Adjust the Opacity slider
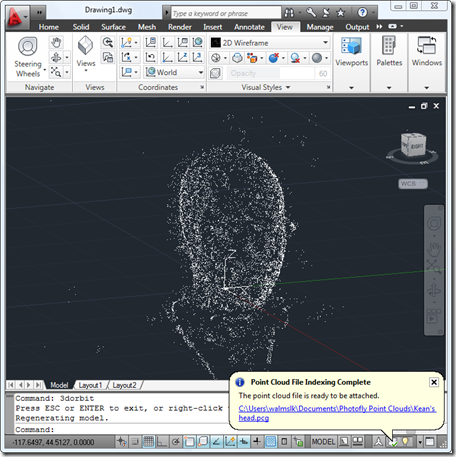This screenshot has width=456, height=457. [271, 73]
